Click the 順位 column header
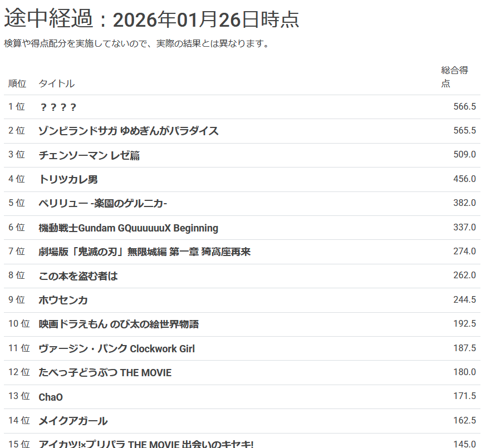The height and width of the screenshot is (448, 486). click(x=17, y=83)
